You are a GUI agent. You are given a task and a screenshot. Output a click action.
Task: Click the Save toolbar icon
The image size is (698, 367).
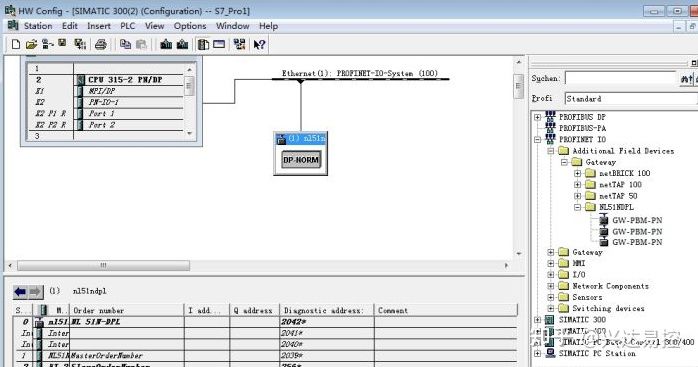62,43
